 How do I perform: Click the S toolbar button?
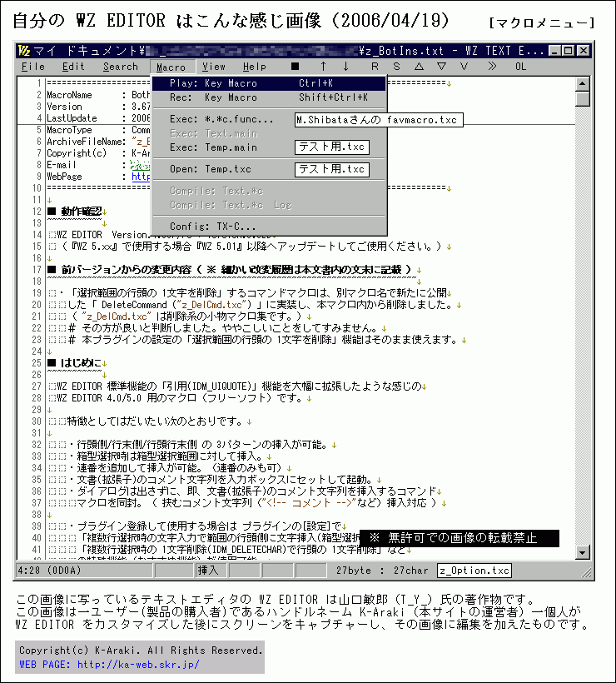[x=396, y=67]
